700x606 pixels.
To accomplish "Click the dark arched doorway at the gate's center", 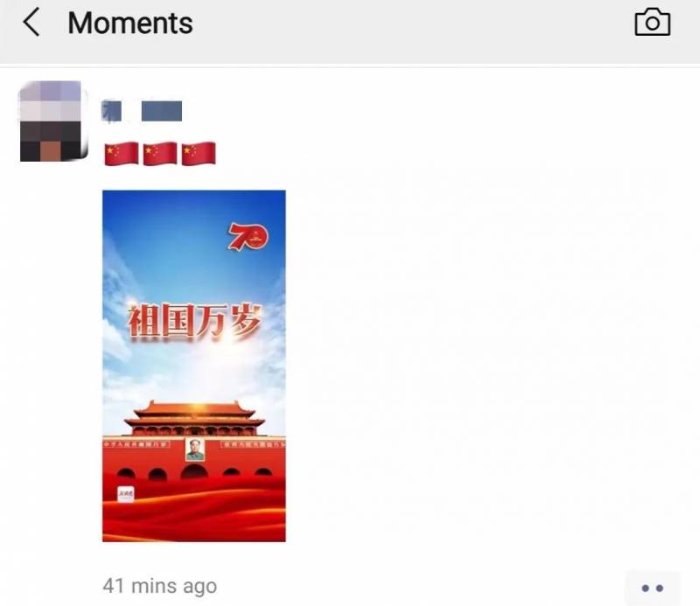I will pyautogui.click(x=193, y=471).
